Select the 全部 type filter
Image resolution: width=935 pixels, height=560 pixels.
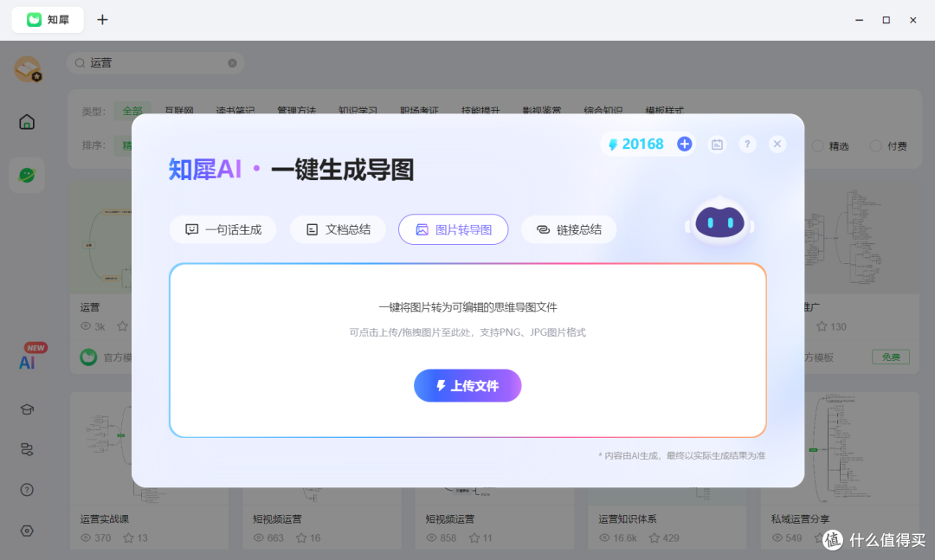pyautogui.click(x=132, y=111)
